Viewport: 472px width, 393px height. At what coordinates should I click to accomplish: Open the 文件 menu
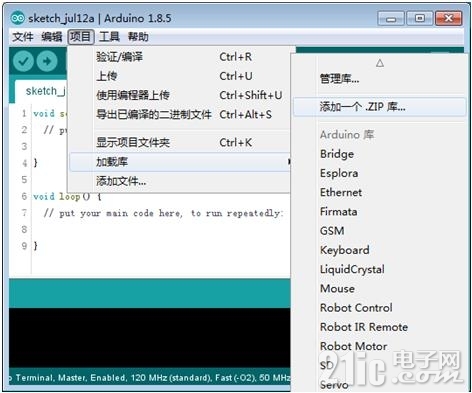tap(23, 36)
